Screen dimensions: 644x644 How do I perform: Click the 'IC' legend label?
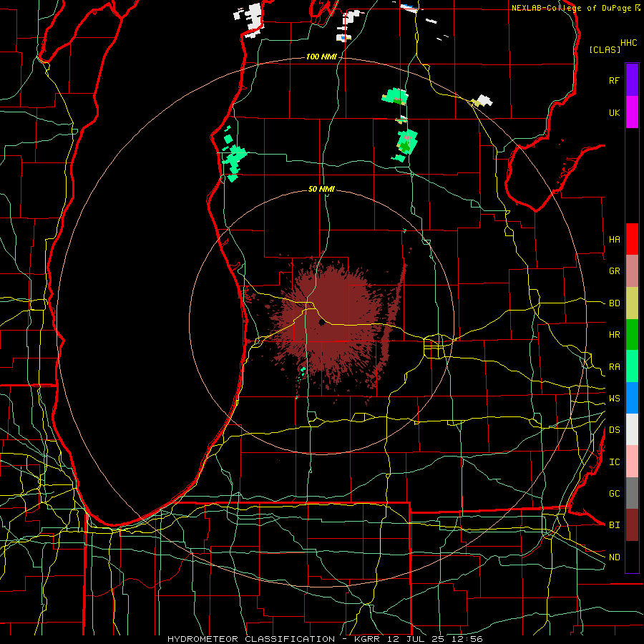pyautogui.click(x=614, y=462)
